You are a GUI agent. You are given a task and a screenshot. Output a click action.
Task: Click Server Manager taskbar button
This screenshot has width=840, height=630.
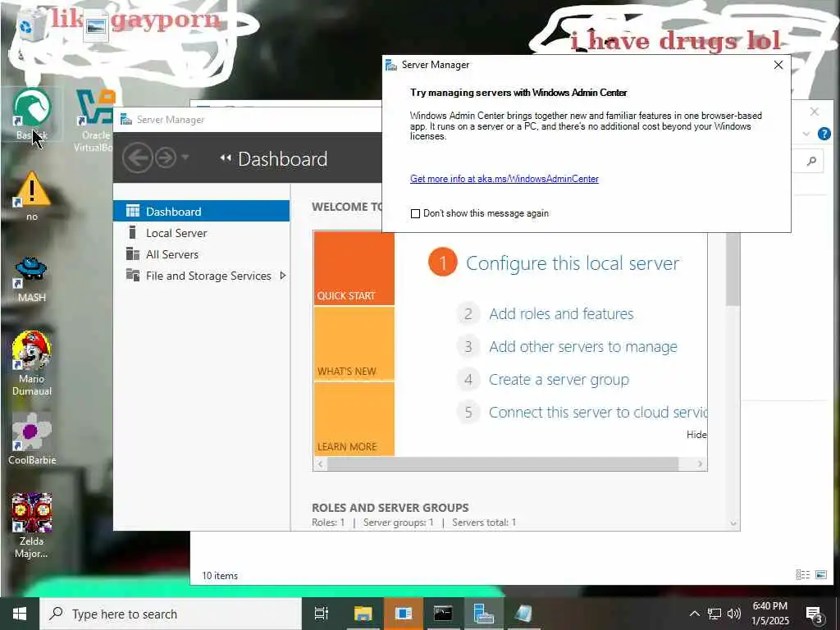point(484,614)
